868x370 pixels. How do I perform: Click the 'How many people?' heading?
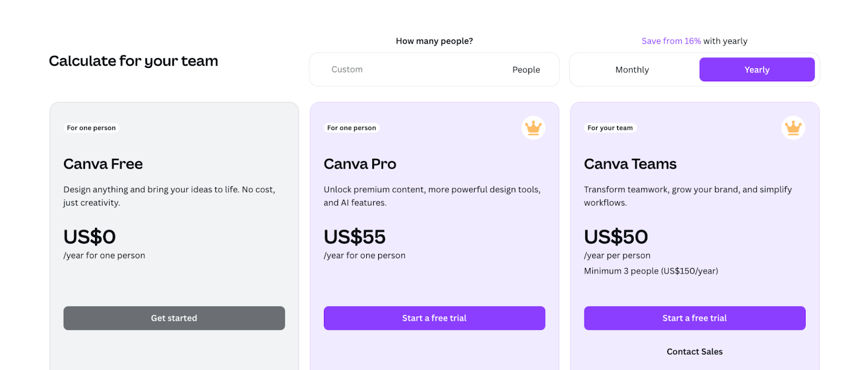pyautogui.click(x=433, y=41)
